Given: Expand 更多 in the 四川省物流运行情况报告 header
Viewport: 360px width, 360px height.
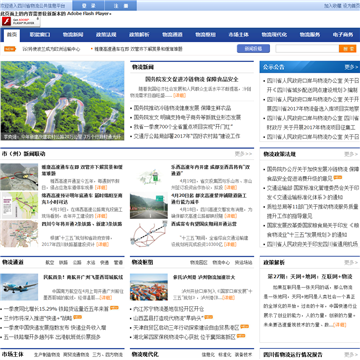Looking at the screenshot, I should (x=351, y=355).
